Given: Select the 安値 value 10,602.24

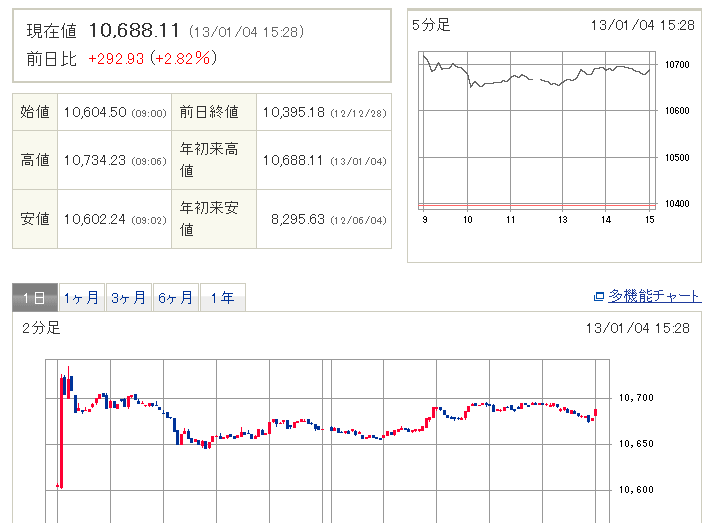Looking at the screenshot, I should pyautogui.click(x=94, y=219).
